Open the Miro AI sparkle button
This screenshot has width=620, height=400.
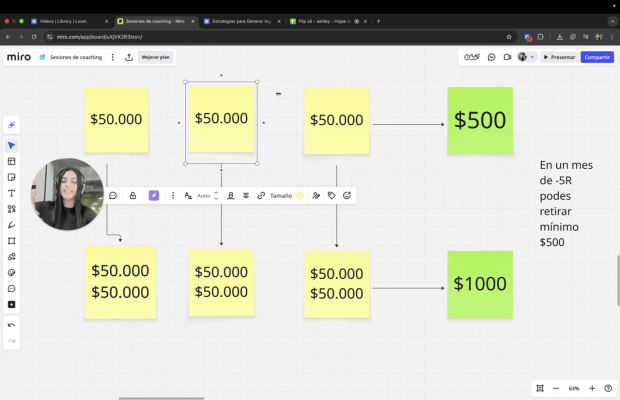tap(12, 125)
